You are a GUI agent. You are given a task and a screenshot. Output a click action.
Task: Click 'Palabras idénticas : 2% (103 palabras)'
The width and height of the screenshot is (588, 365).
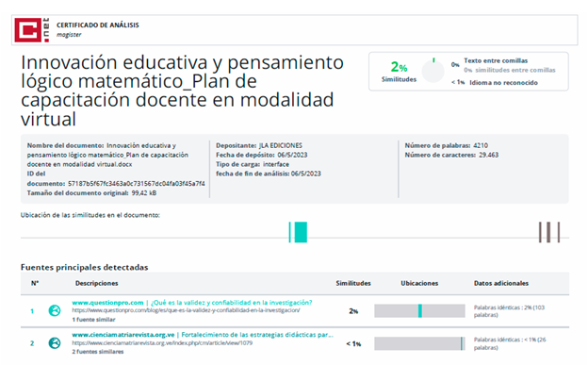tap(509, 311)
